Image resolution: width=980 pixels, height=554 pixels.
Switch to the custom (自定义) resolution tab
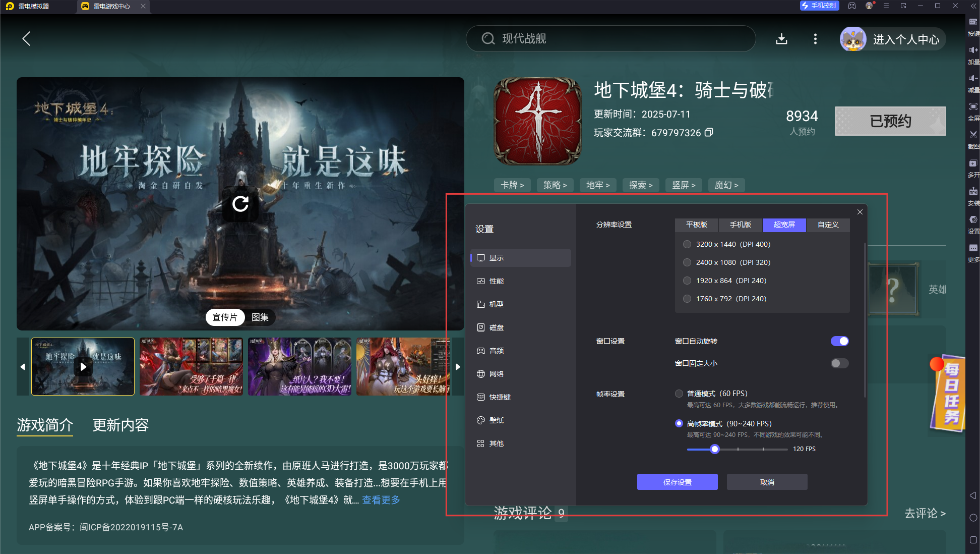828,225
